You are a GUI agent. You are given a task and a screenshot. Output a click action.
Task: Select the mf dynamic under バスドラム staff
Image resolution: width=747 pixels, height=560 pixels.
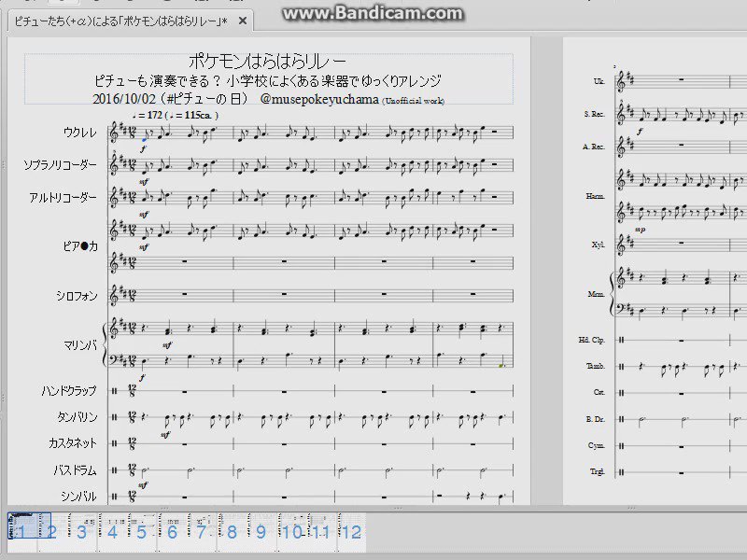(144, 485)
